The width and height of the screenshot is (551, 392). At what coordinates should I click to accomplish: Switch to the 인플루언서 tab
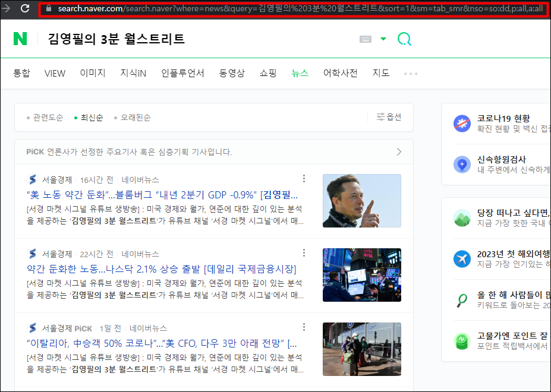[x=182, y=73]
